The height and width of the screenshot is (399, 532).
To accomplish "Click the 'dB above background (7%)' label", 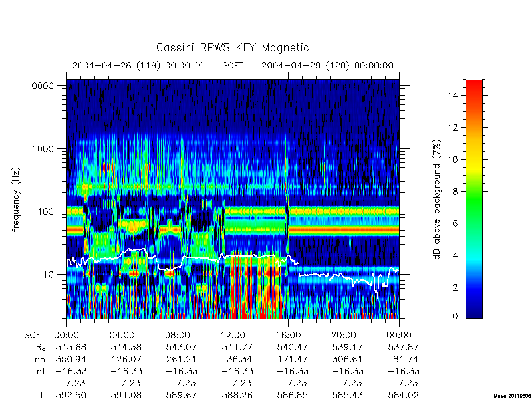I will (437, 199).
